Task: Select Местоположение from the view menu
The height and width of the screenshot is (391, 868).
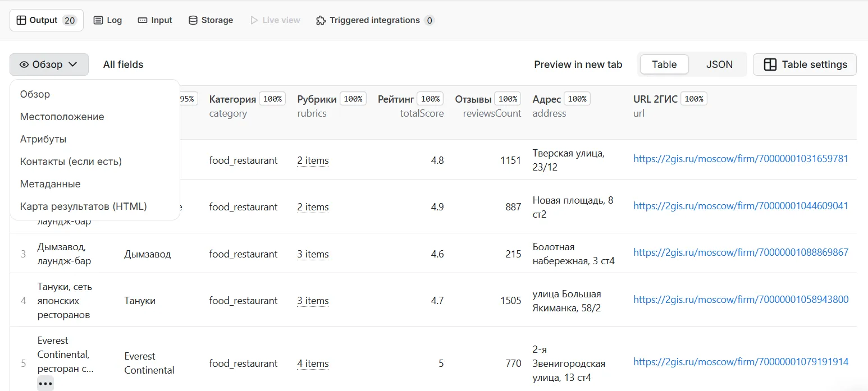Action: coord(62,117)
